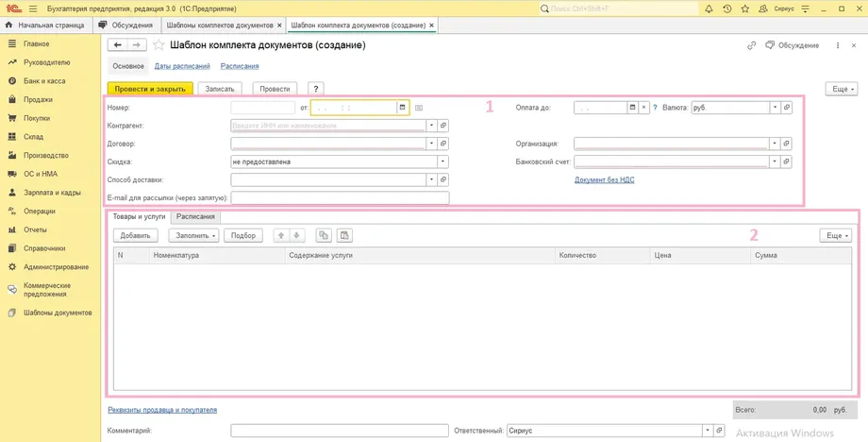
Task: Open Продажи section in sidebar
Action: [38, 100]
